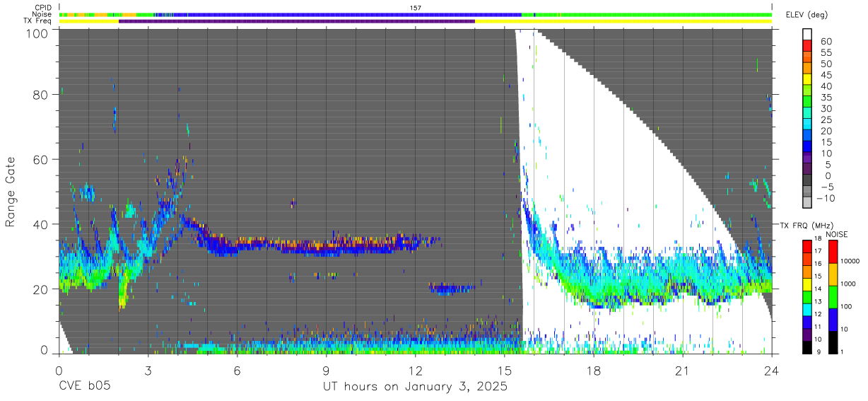Screen dimensions: 868x401
Task: Pick the yellow band between 40 and 45 elevation
Action: pos(807,80)
